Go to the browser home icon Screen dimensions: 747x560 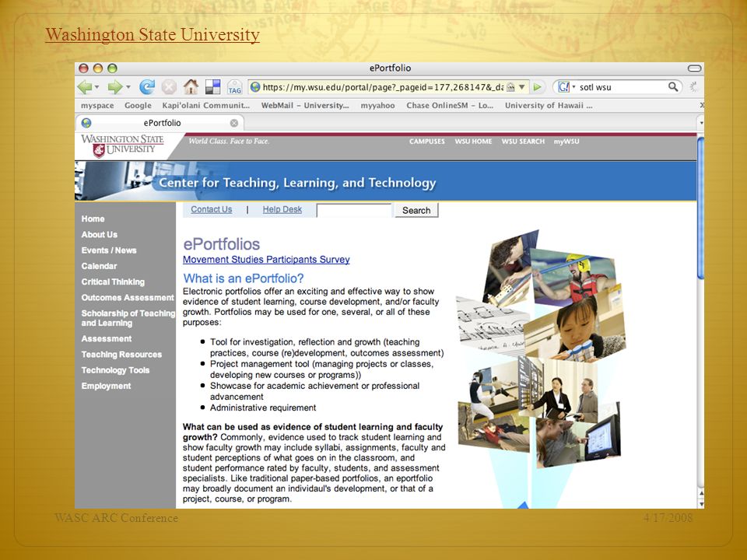tap(191, 86)
